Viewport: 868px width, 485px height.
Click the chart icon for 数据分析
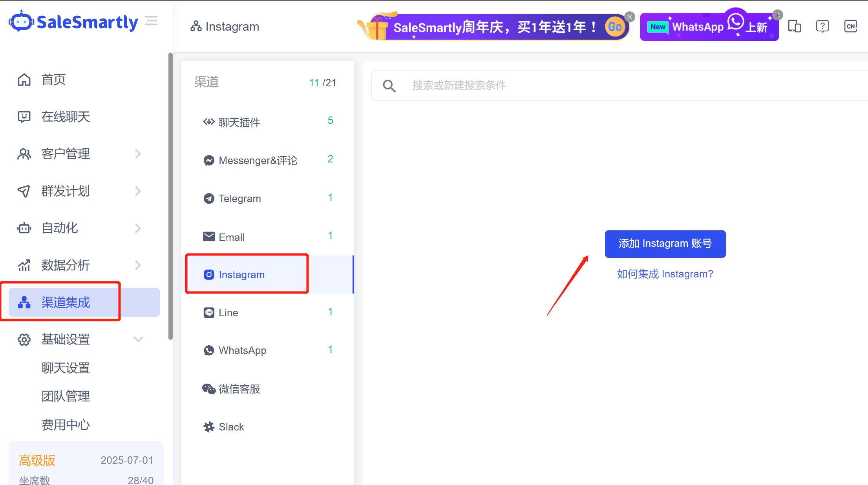[24, 265]
